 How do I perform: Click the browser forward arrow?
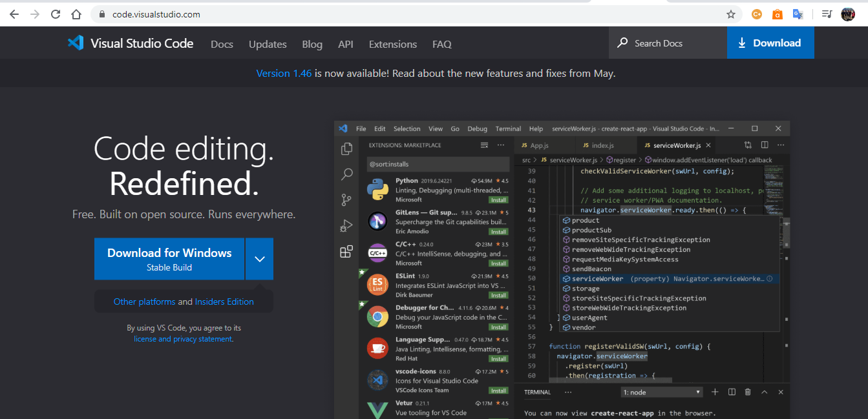pos(35,14)
